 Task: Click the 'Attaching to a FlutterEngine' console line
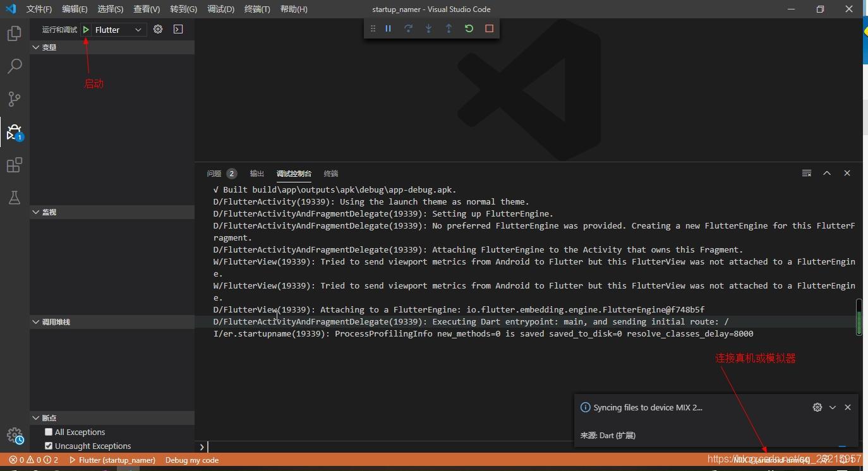459,309
